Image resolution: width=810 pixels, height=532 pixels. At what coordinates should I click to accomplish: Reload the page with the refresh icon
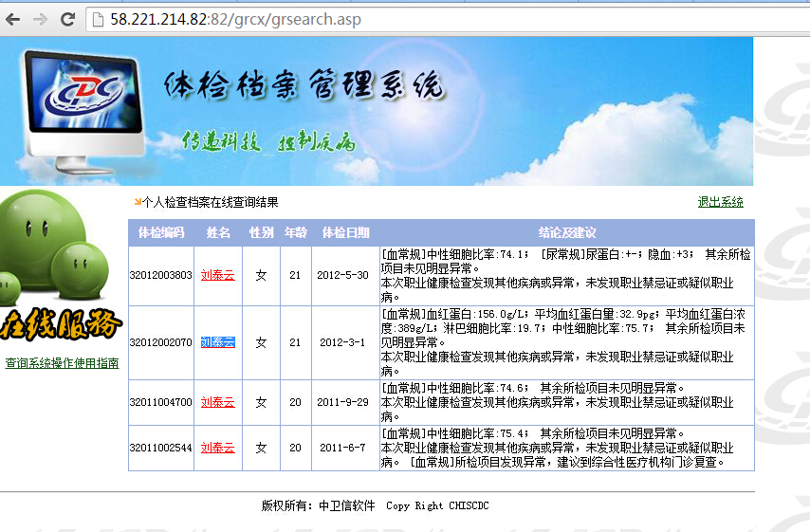[67, 20]
